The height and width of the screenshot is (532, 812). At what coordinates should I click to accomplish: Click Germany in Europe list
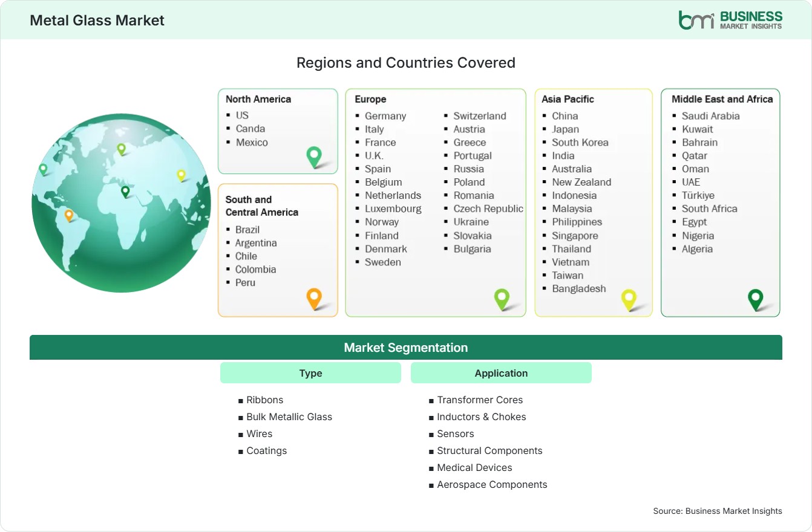385,115
